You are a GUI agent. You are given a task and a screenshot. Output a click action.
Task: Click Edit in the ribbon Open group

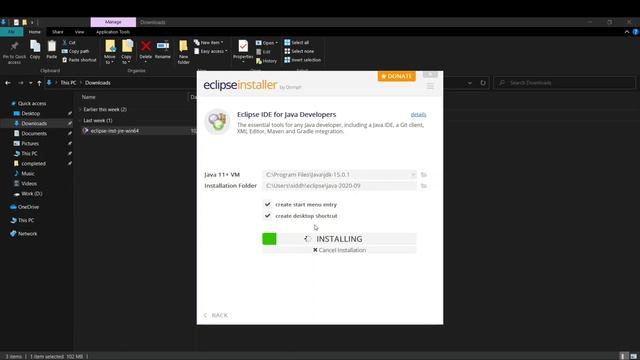[x=263, y=52]
